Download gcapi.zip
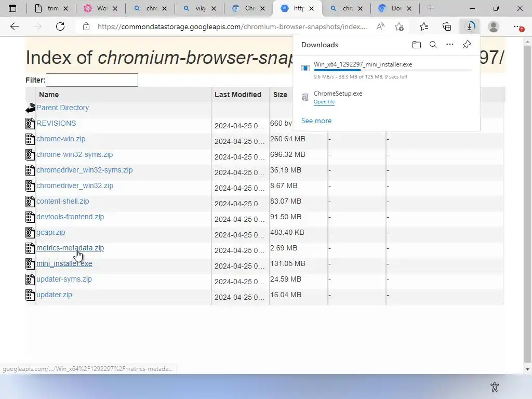The height and width of the screenshot is (399, 532). click(x=50, y=232)
